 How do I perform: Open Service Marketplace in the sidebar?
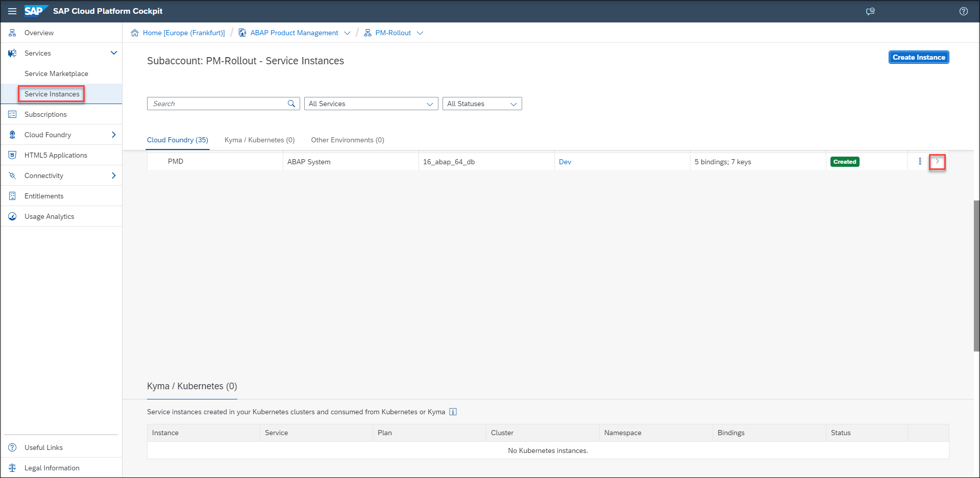pos(56,73)
